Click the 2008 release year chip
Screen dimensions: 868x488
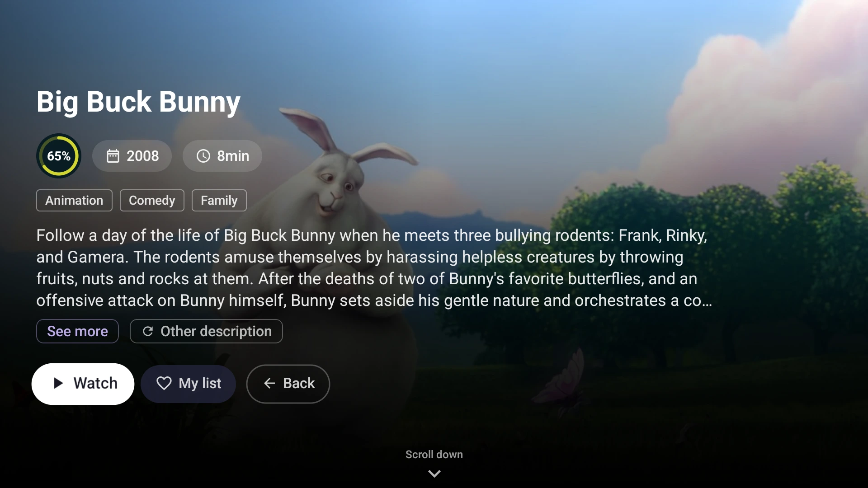pyautogui.click(x=132, y=156)
